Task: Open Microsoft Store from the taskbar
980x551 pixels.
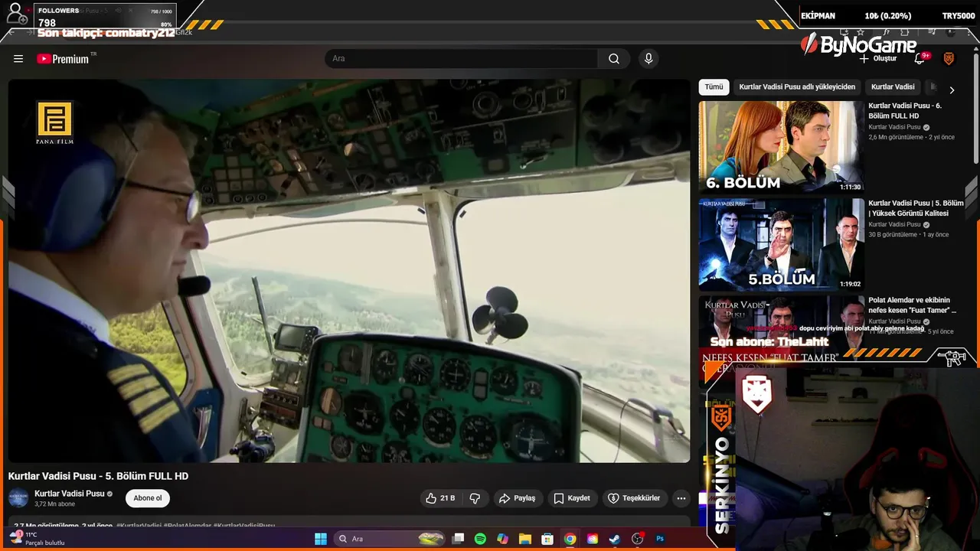Action: [547, 539]
